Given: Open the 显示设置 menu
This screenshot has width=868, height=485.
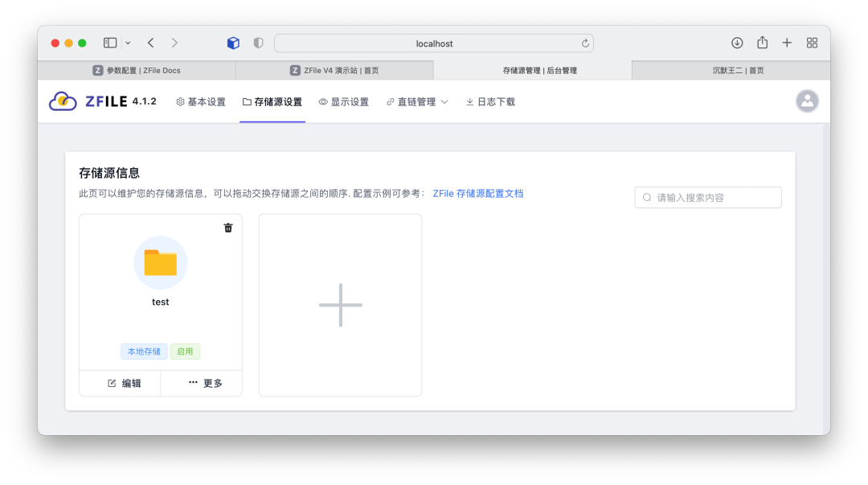Looking at the screenshot, I should tap(344, 102).
